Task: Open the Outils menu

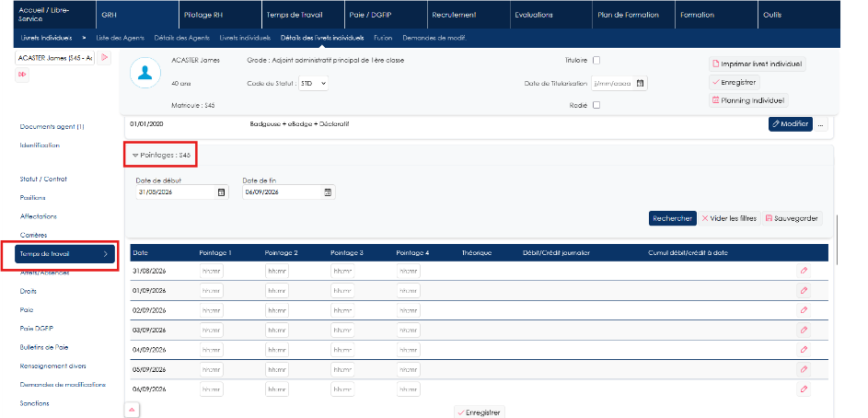Action: tap(798, 15)
